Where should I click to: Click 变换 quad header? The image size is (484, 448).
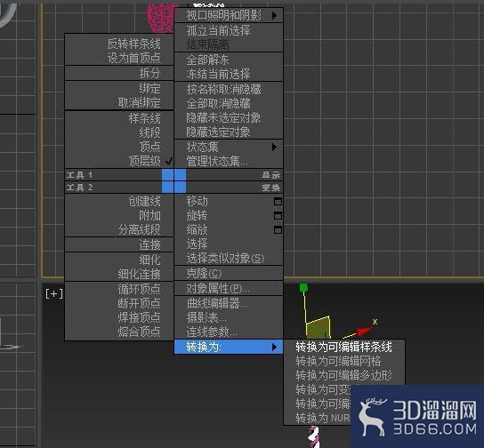(229, 188)
